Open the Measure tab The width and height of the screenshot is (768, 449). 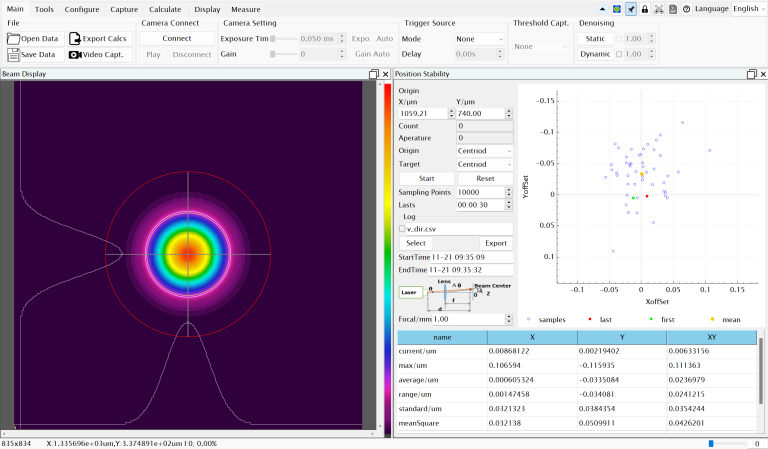(x=245, y=8)
